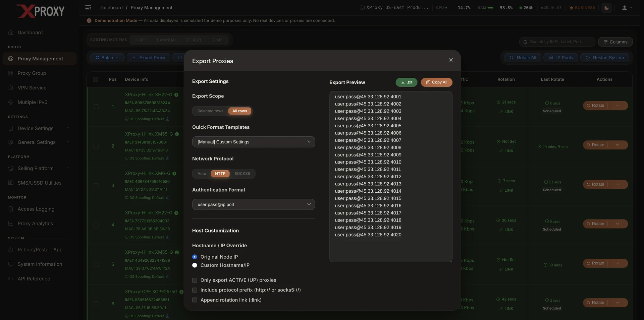Set sorting modems to MANUAL

click(166, 40)
